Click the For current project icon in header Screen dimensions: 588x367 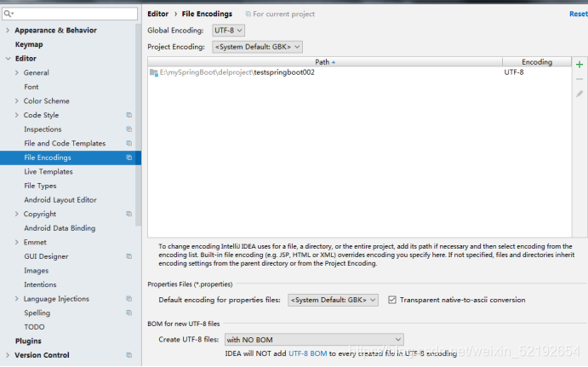(x=248, y=14)
